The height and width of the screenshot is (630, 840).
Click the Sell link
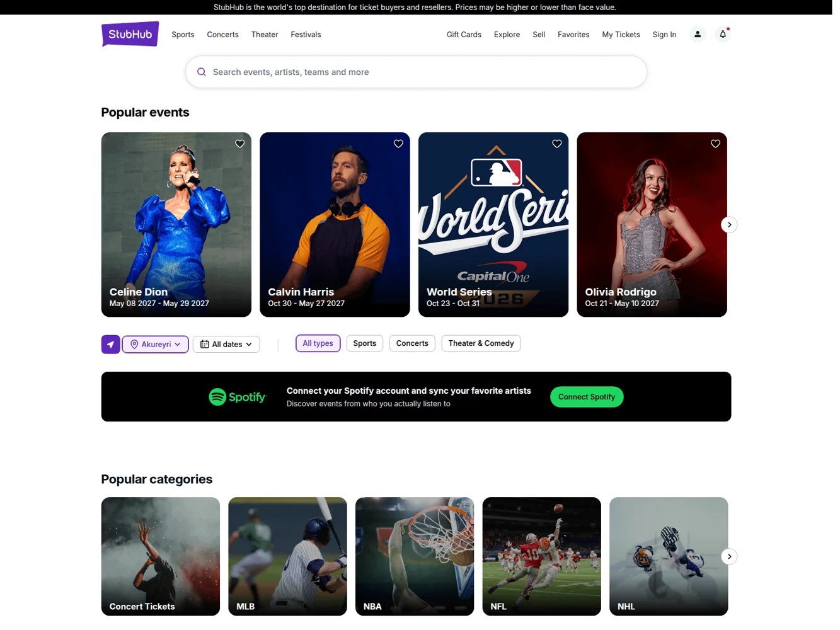[x=539, y=35]
